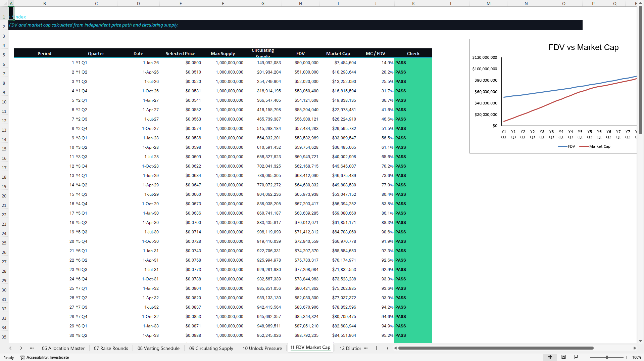Click horizontal scrollbar right arrow

coord(635,348)
